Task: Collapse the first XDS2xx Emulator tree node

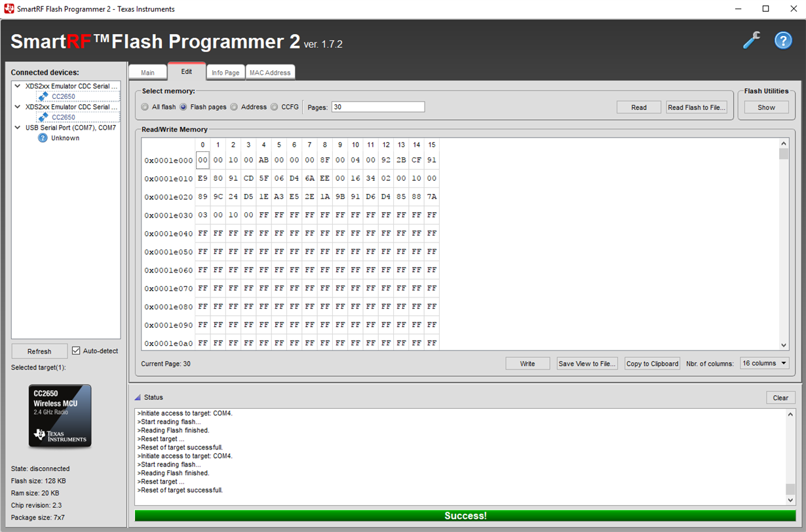Action: [18, 86]
